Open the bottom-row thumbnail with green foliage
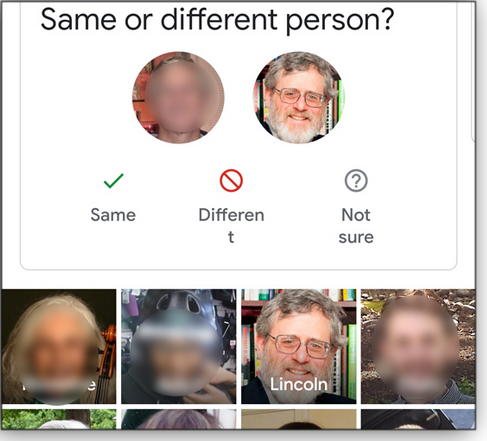 click(x=59, y=419)
